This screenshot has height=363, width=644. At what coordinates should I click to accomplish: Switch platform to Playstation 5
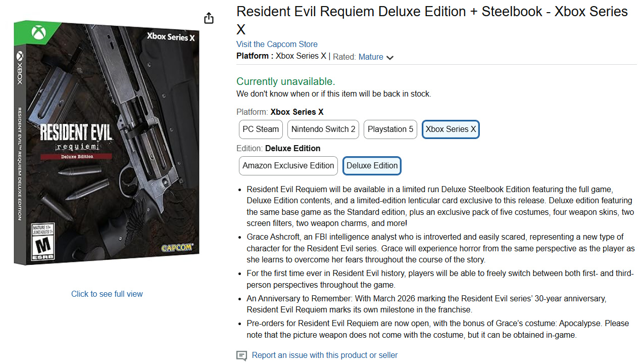tap(390, 129)
